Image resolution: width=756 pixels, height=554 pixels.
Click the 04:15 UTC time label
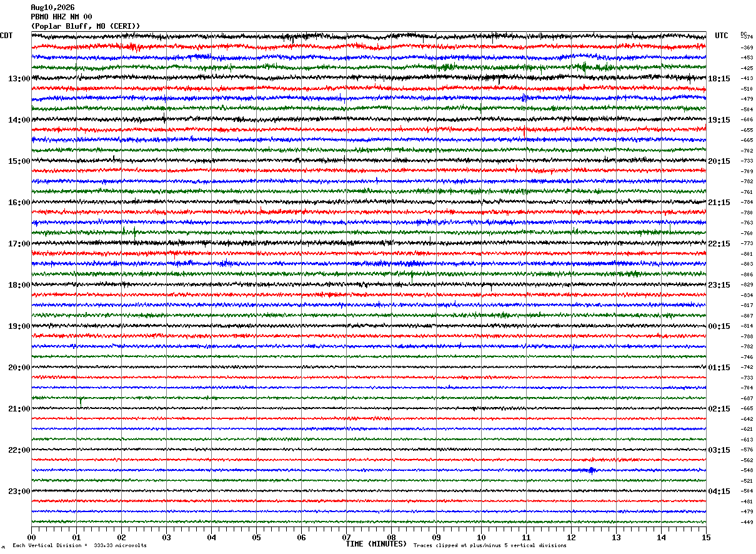tap(719, 491)
